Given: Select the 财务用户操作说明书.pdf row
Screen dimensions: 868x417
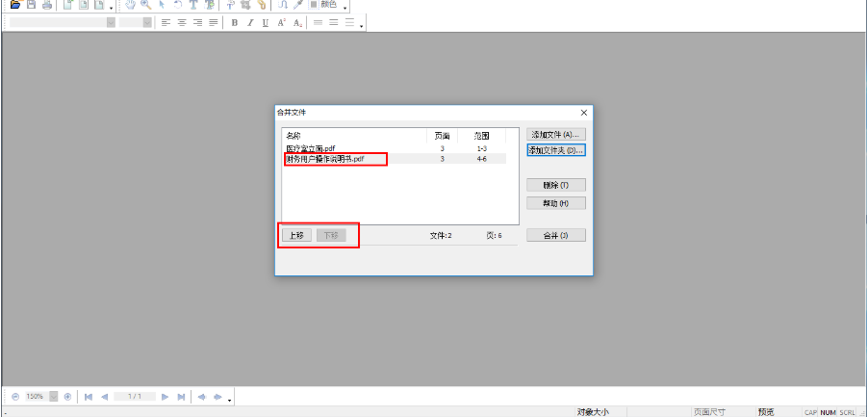Looking at the screenshot, I should click(x=395, y=159).
